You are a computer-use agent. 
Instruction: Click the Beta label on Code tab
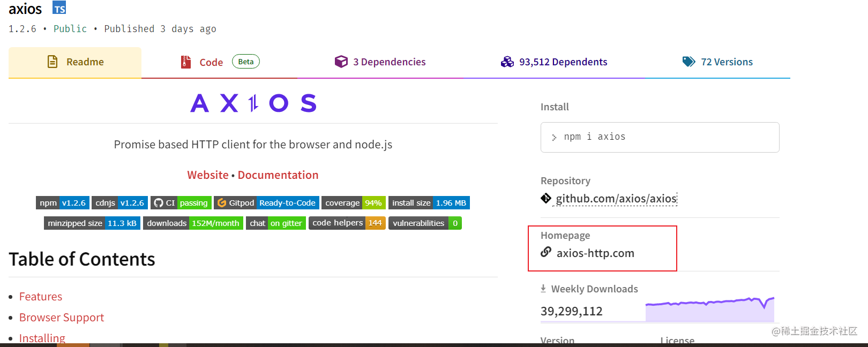[x=246, y=62]
